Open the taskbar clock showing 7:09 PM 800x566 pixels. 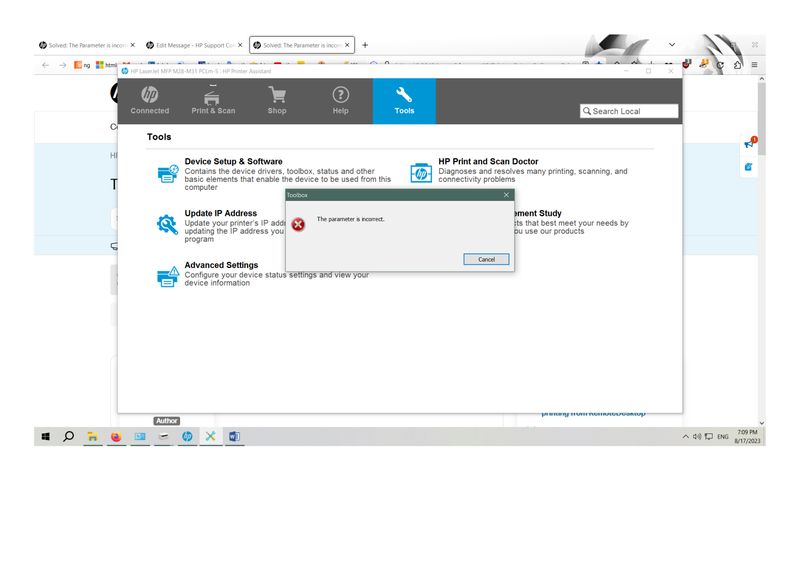747,436
